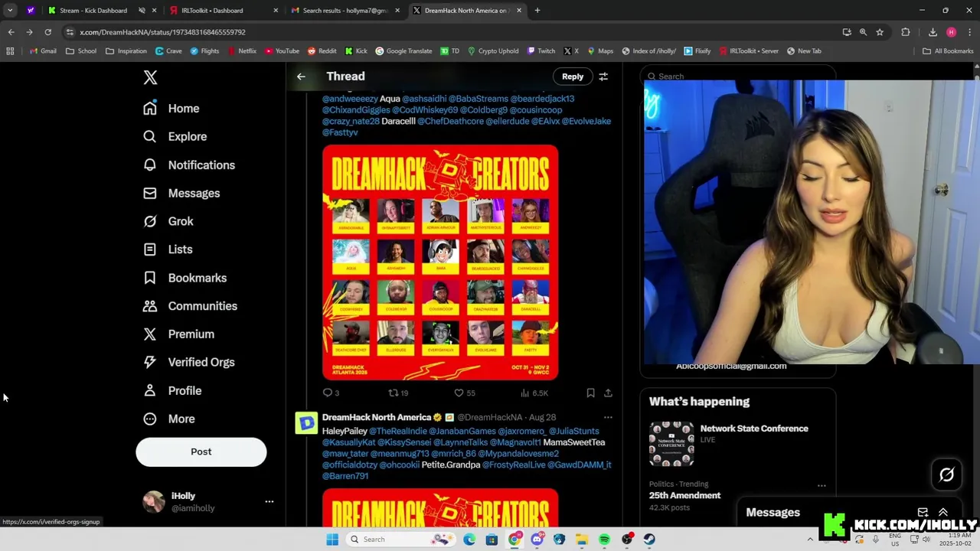Bookmark this page with star icon
Screen dimensions: 980x551
tap(880, 32)
